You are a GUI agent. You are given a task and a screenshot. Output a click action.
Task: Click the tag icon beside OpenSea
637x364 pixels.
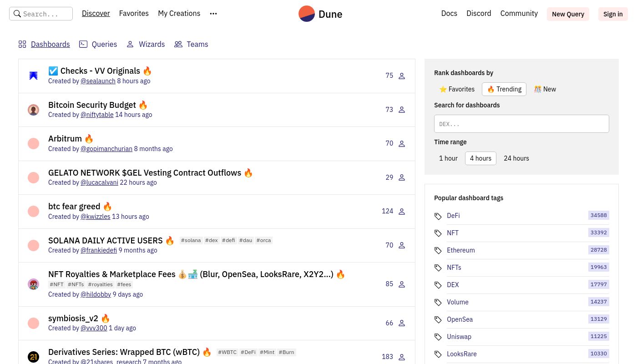click(x=438, y=320)
